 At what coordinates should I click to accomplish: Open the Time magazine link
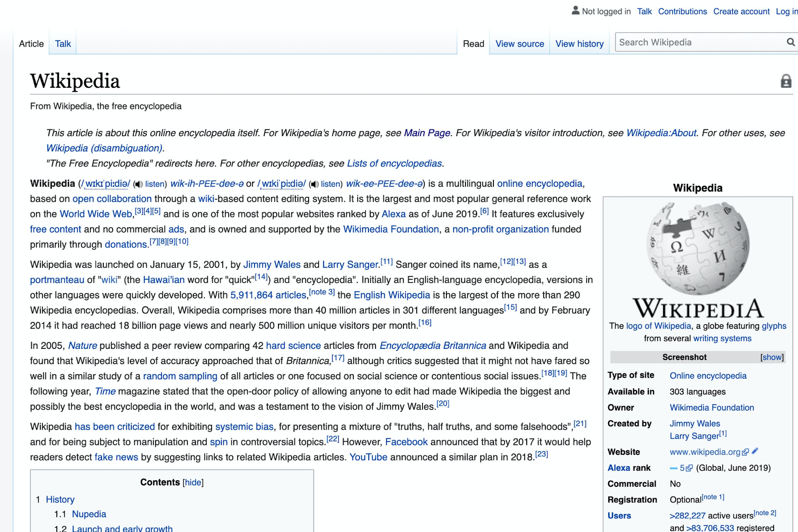pyautogui.click(x=105, y=391)
